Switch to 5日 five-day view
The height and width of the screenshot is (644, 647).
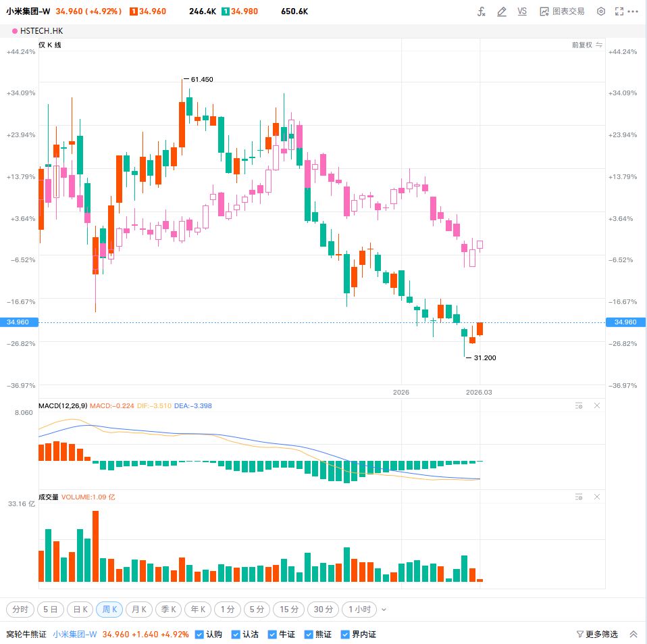tap(51, 610)
